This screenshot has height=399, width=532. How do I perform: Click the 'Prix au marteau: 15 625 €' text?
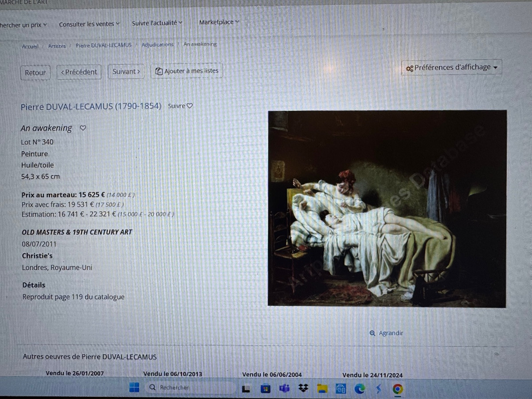[63, 195]
